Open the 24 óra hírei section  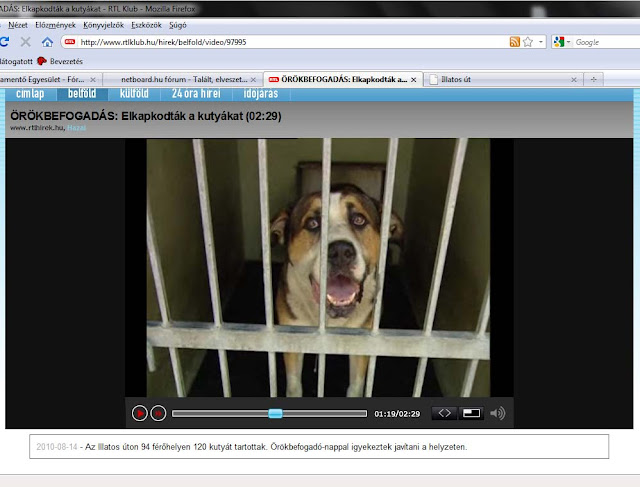point(196,94)
